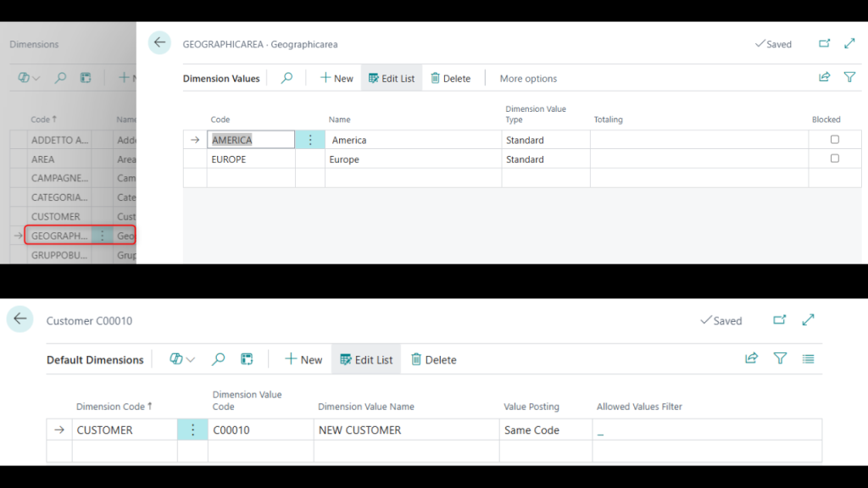This screenshot has height=488, width=868.
Task: Search Dimension Values with magnifier icon
Action: tap(287, 78)
